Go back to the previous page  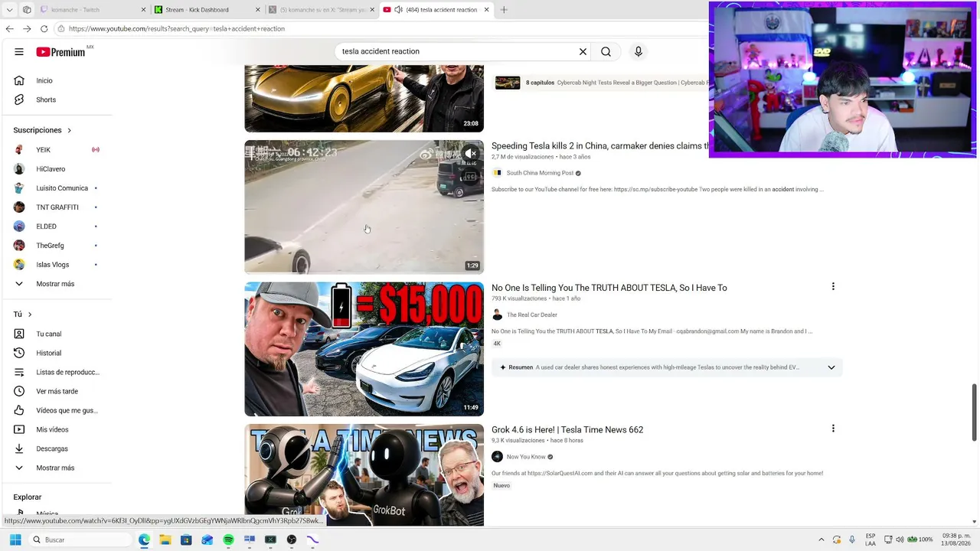click(x=9, y=29)
